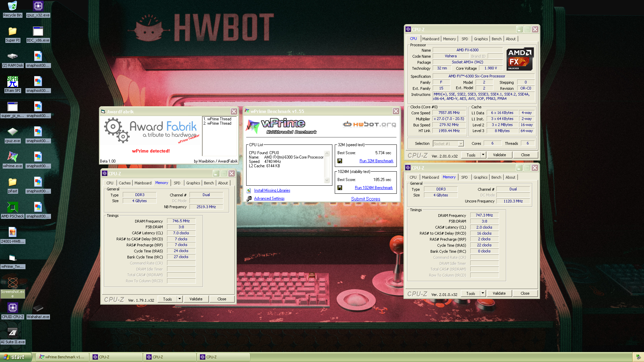Image resolution: width=644 pixels, height=362 pixels.
Task: Click the 1024M Best Score 185.25 sec
Action: click(382, 180)
